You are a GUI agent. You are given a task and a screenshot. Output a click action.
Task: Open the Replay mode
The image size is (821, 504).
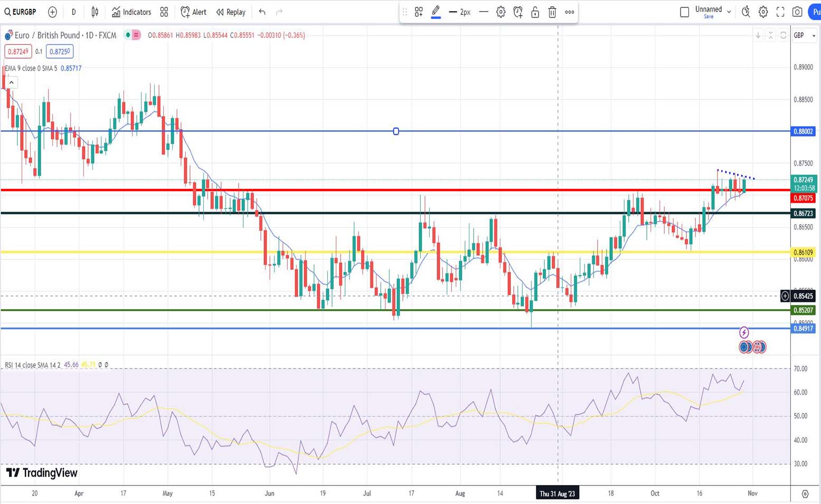coord(231,12)
